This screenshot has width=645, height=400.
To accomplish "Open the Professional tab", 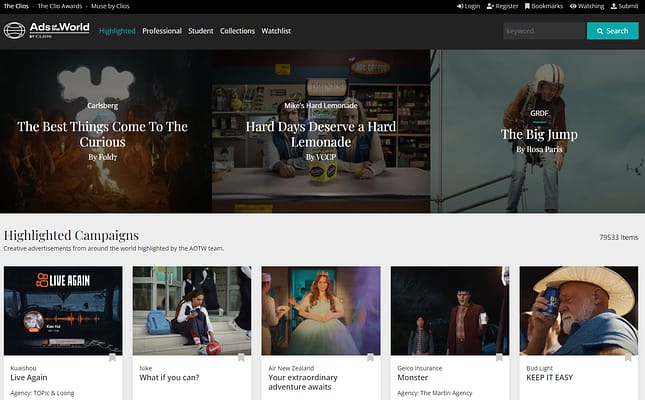I will coord(162,31).
